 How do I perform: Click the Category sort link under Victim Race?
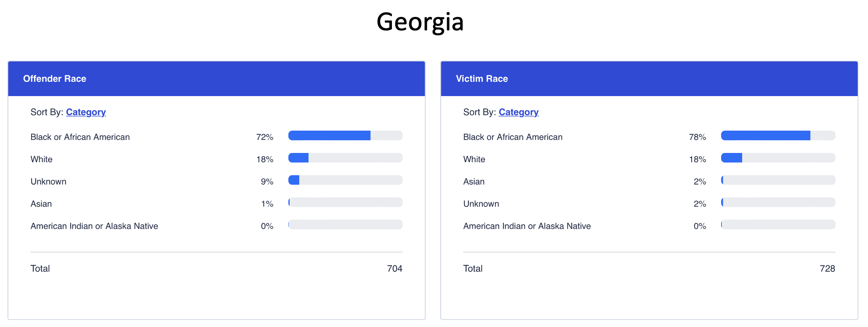pyautogui.click(x=519, y=112)
